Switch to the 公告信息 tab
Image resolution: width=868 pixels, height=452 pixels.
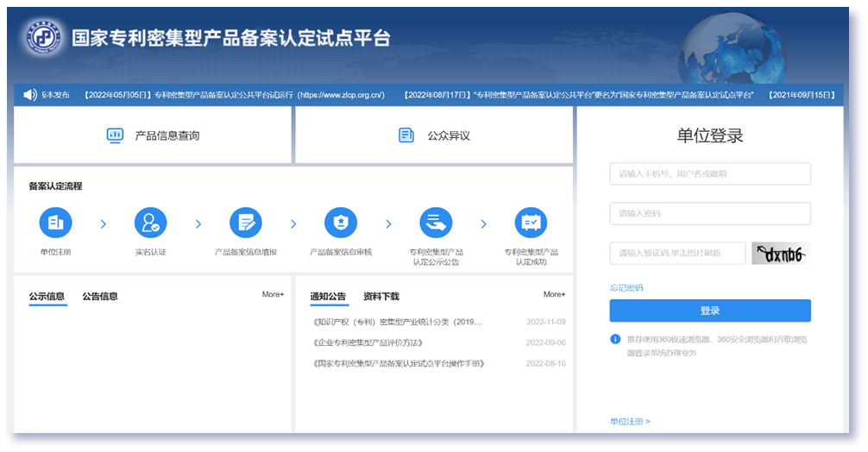(100, 297)
